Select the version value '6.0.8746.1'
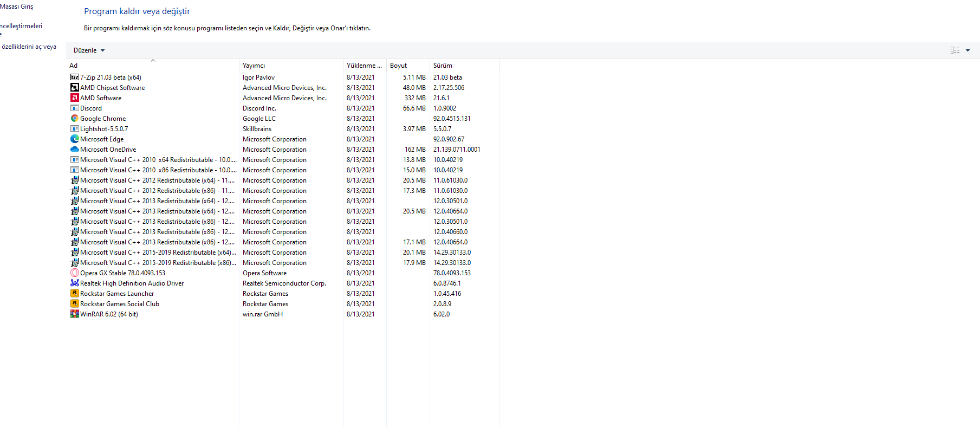The width and height of the screenshot is (980, 427). click(447, 283)
